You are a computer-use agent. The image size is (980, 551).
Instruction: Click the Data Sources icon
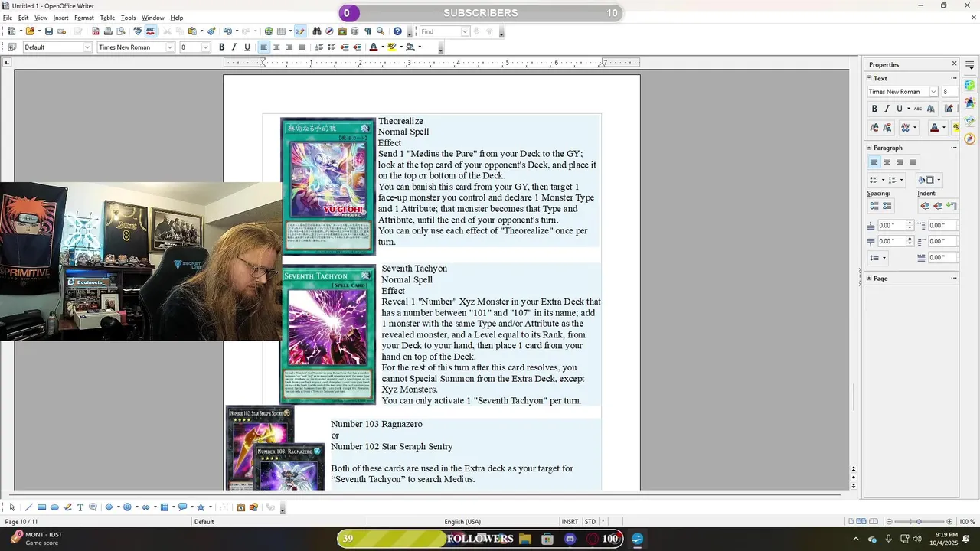click(354, 31)
